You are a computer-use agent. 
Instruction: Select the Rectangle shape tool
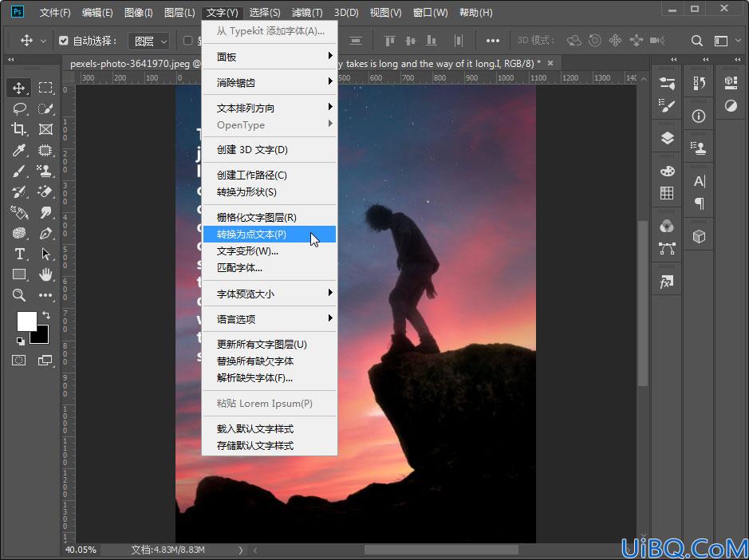coord(18,274)
